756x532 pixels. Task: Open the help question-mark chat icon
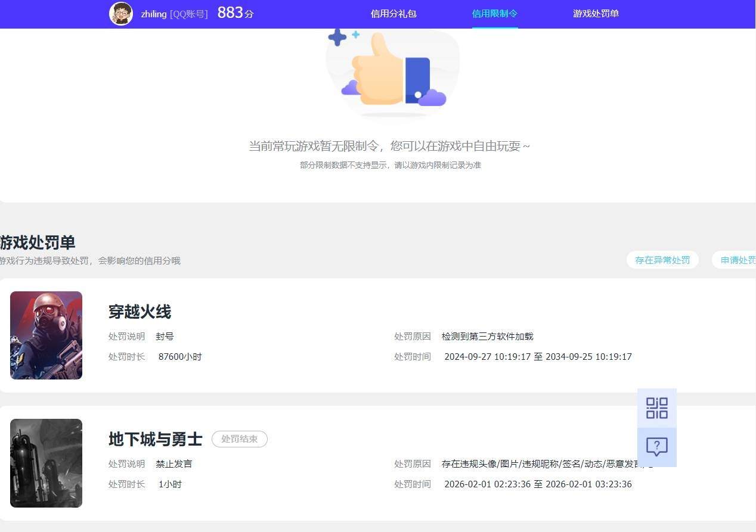[656, 447]
